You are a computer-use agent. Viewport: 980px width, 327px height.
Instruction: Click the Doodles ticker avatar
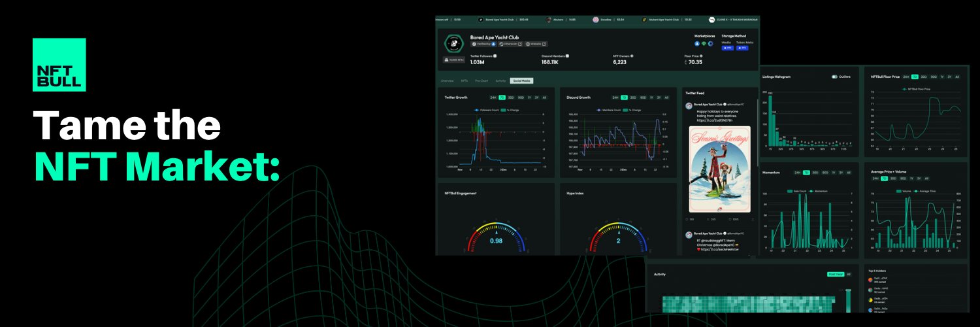click(596, 20)
